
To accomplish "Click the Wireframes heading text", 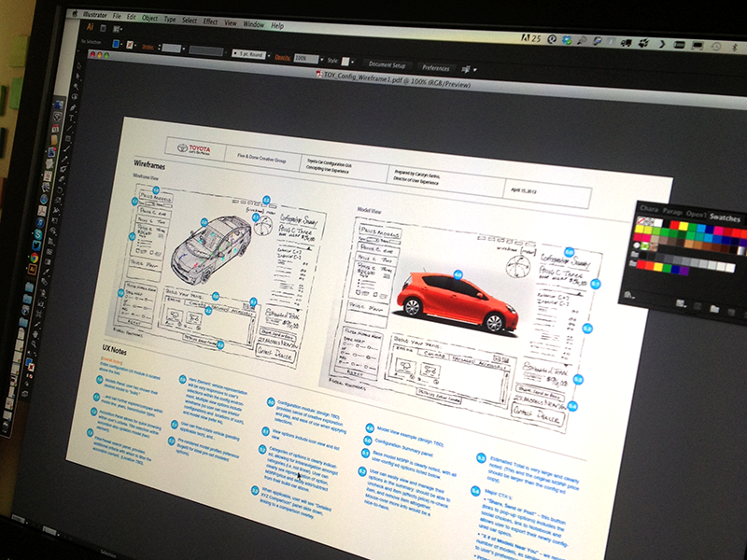I will coord(149,164).
